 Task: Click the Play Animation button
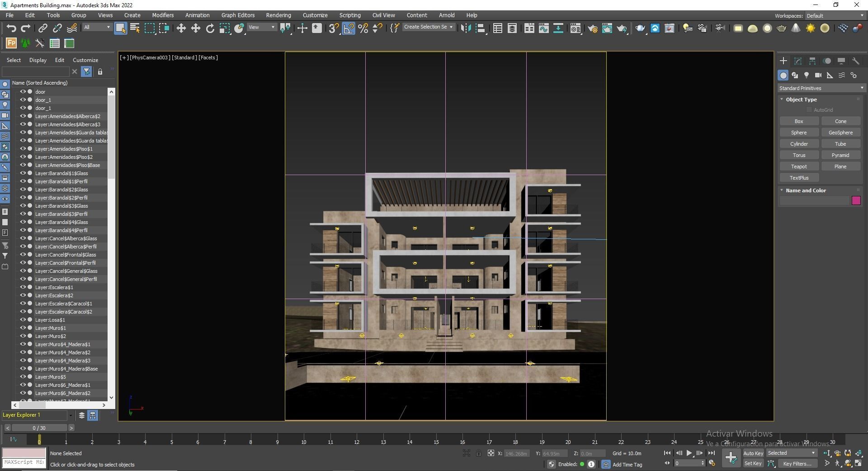click(x=689, y=453)
